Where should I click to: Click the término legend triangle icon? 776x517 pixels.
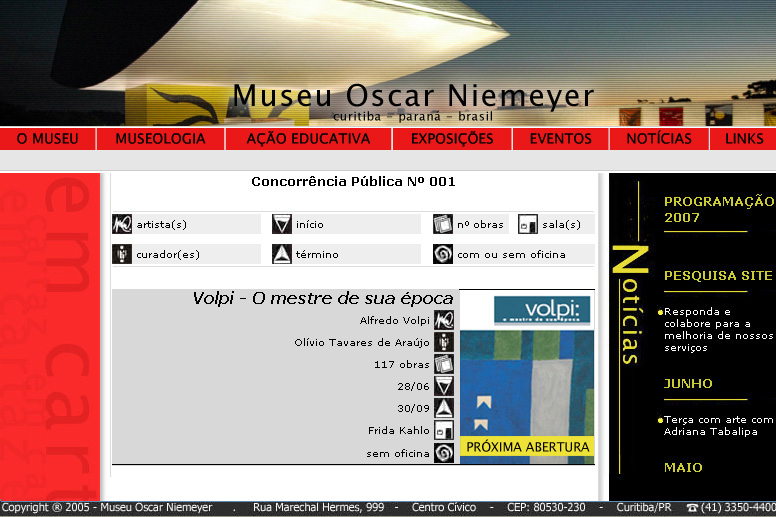(x=282, y=254)
